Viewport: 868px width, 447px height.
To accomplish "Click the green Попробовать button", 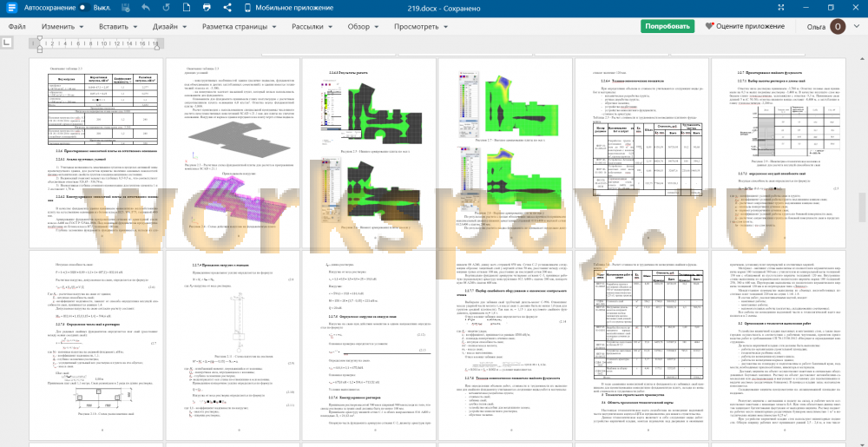I will click(x=667, y=26).
